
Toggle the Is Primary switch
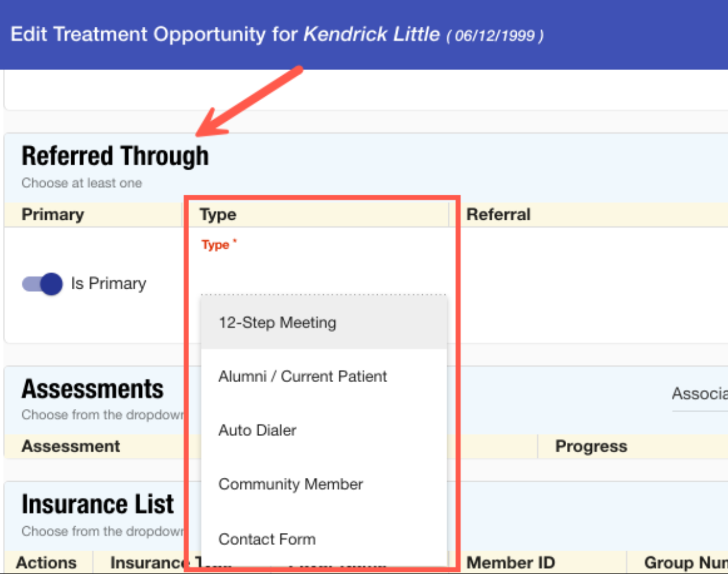pos(42,284)
